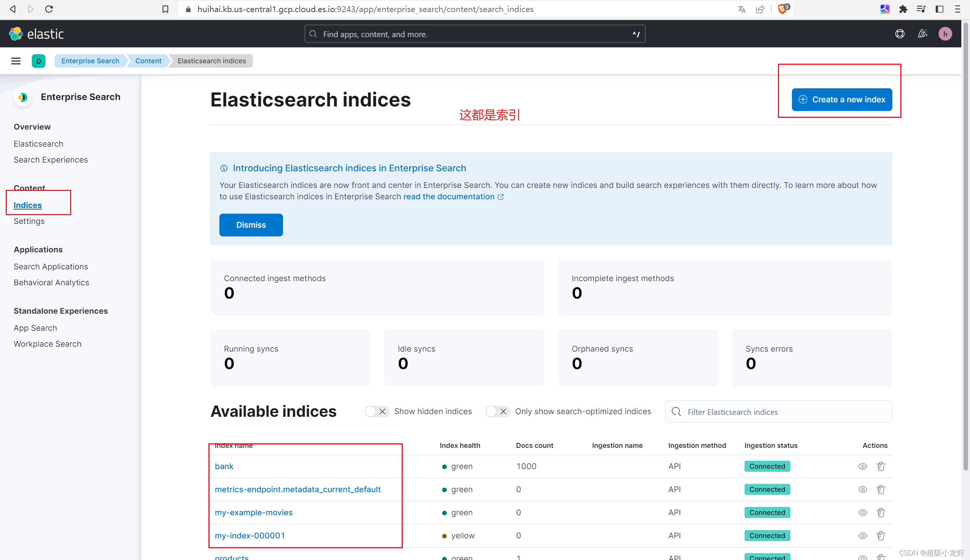This screenshot has height=560, width=970.
Task: Delete the my-index-000001 index
Action: [x=881, y=535]
